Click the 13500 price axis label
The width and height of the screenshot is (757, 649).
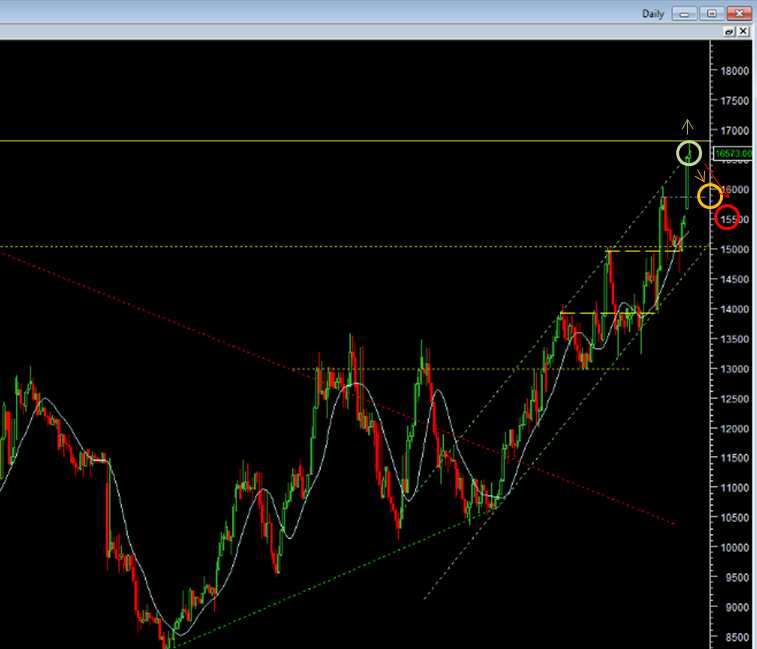(x=734, y=339)
